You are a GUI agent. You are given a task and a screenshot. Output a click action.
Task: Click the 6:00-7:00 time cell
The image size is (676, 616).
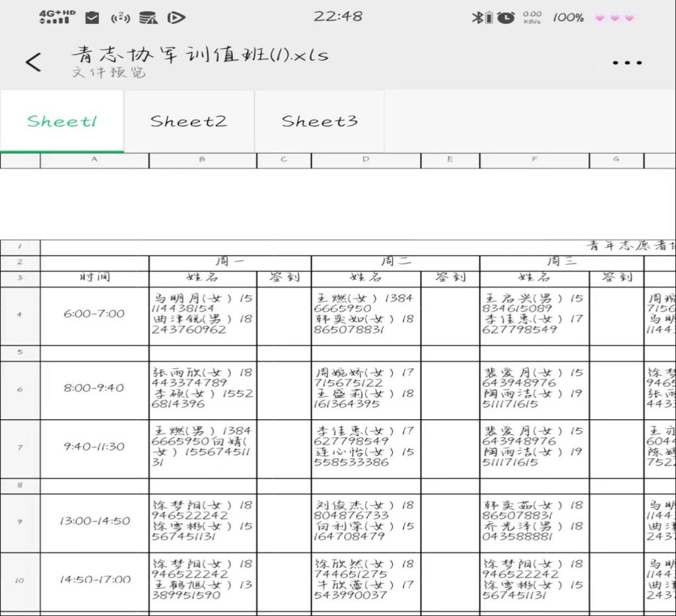click(x=94, y=314)
